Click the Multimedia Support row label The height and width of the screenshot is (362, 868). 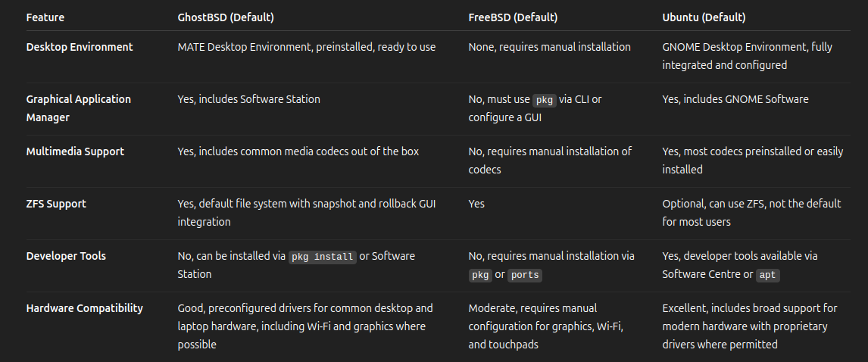tap(75, 151)
